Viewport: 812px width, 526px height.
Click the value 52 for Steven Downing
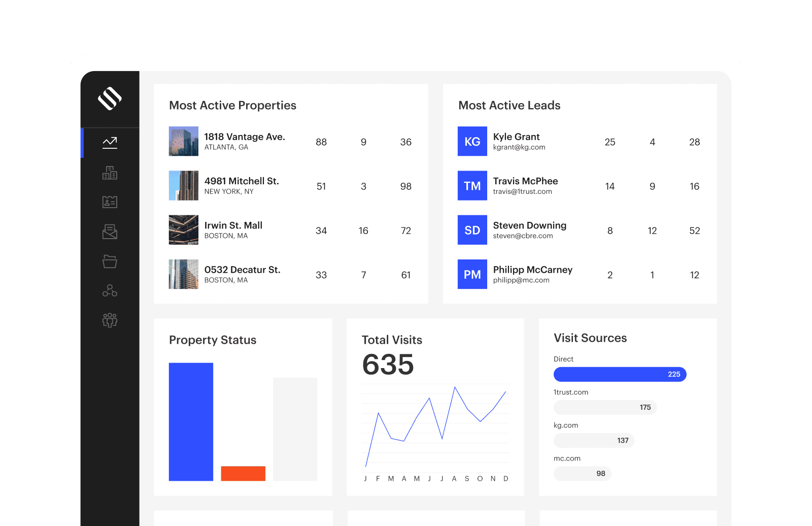(695, 231)
